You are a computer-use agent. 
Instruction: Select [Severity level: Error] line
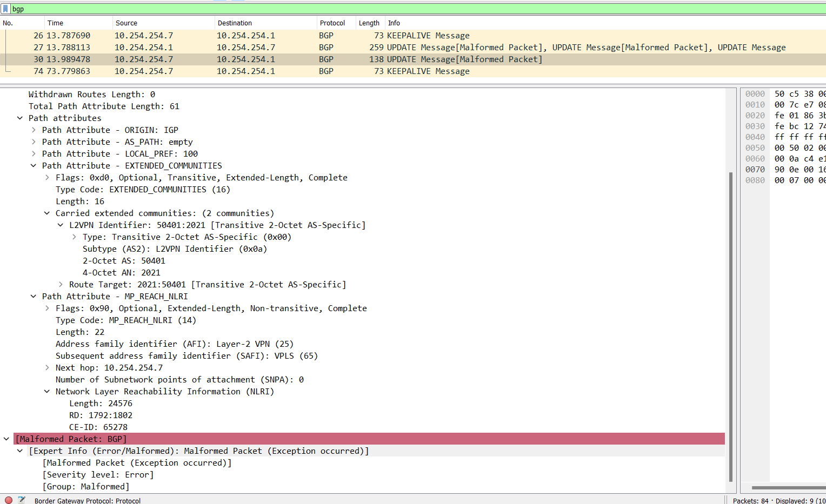[98, 475]
